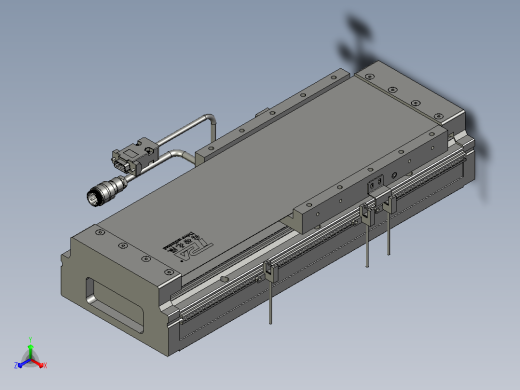Image resolution: width=520 pixels, height=390 pixels.
Task: Click the sensor bracket with two screws
Action: tap(376, 183)
